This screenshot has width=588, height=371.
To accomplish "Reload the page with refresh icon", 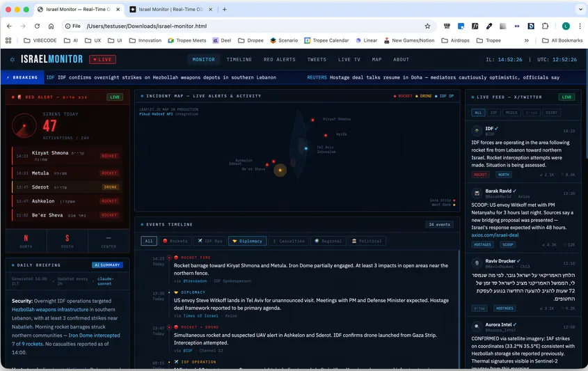I will [x=37, y=26].
